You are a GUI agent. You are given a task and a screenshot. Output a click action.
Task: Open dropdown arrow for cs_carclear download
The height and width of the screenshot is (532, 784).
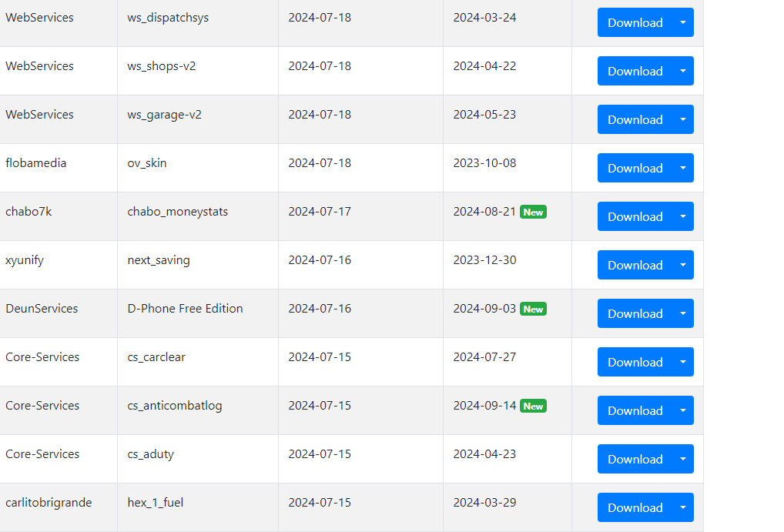pyautogui.click(x=683, y=362)
